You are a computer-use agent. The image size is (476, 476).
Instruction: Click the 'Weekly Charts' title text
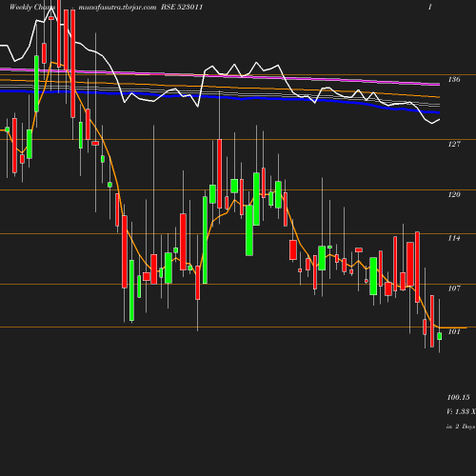(32, 8)
